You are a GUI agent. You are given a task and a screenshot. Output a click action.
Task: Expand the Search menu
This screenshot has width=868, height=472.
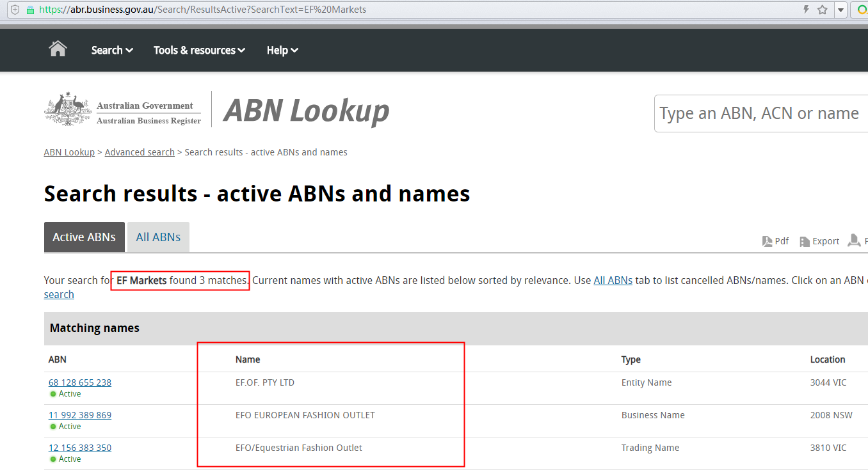[x=112, y=50]
